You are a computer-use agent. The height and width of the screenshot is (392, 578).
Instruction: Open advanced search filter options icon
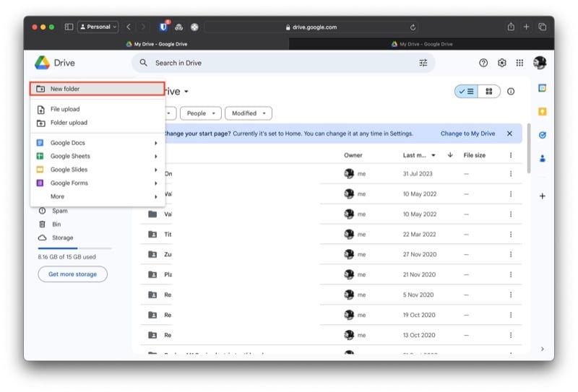point(423,63)
